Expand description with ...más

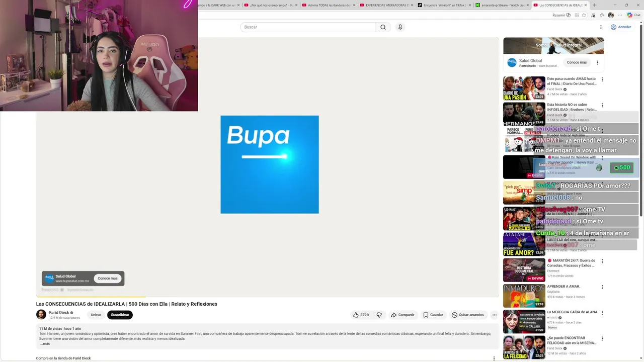(45, 344)
